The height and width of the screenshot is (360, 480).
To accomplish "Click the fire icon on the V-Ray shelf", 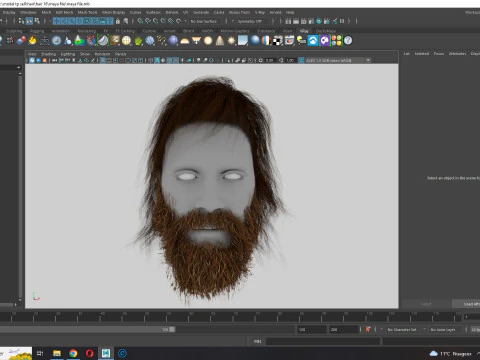I will [x=32, y=41].
